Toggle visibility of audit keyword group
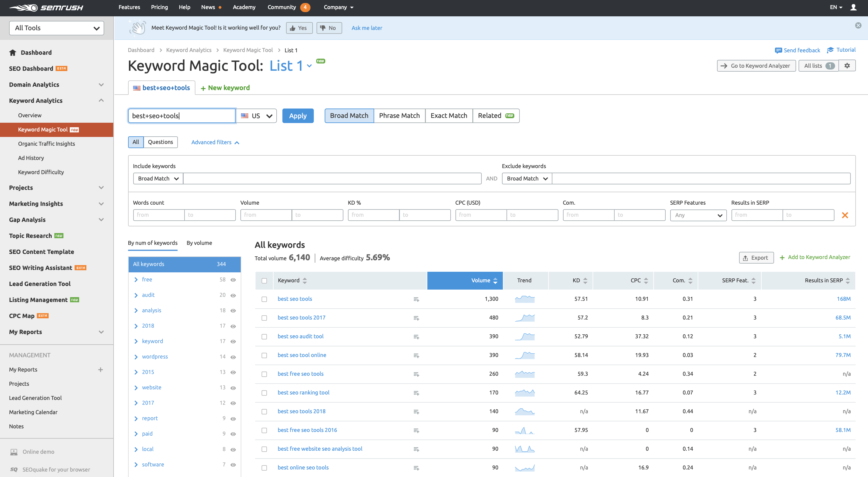Image resolution: width=868 pixels, height=477 pixels. pos(233,296)
